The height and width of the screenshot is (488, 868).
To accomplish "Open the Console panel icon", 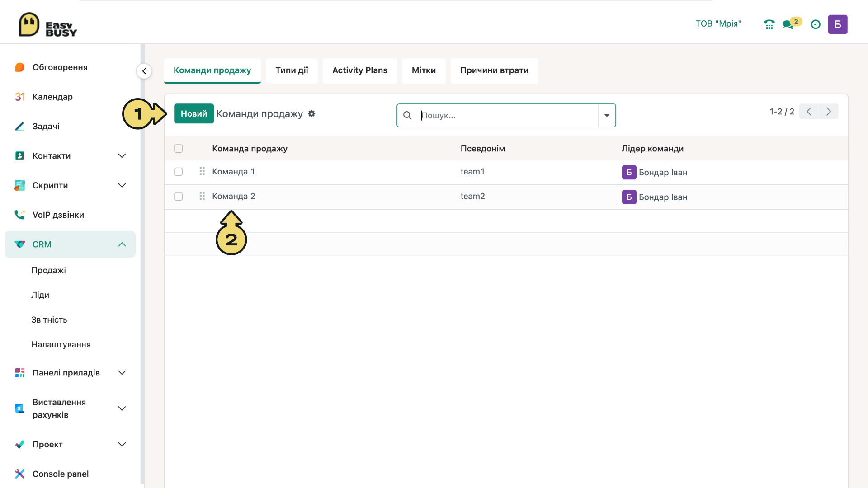I will [x=19, y=474].
